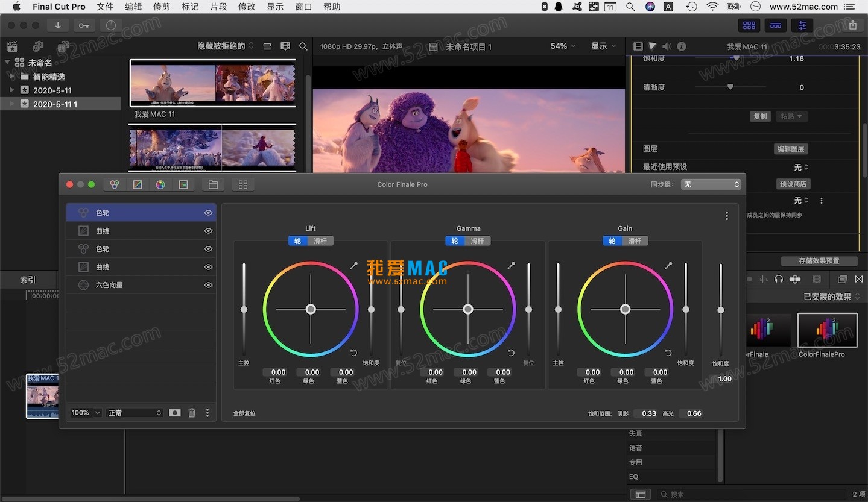Open the grid view button in Color Finale
Screen dimensions: 868x502
click(243, 184)
